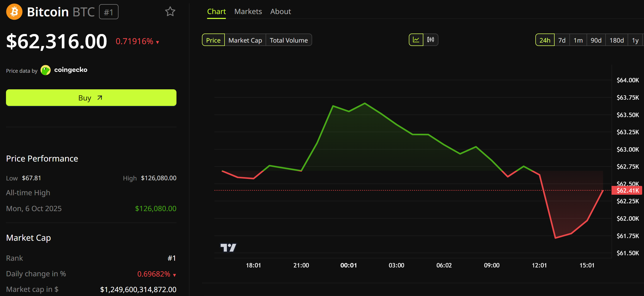
Task: Open the Chart tab
Action: click(216, 11)
